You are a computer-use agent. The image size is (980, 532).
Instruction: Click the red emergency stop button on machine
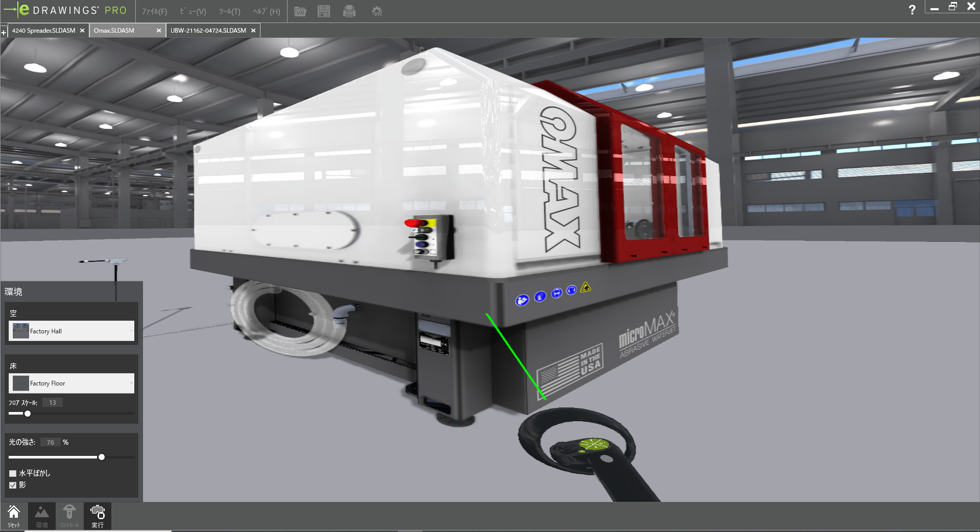[x=415, y=223]
